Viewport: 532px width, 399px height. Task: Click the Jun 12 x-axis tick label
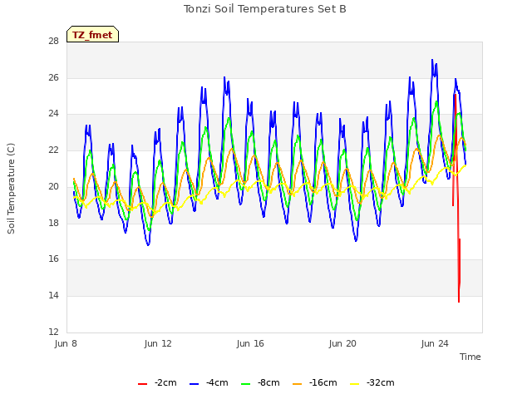158,343
